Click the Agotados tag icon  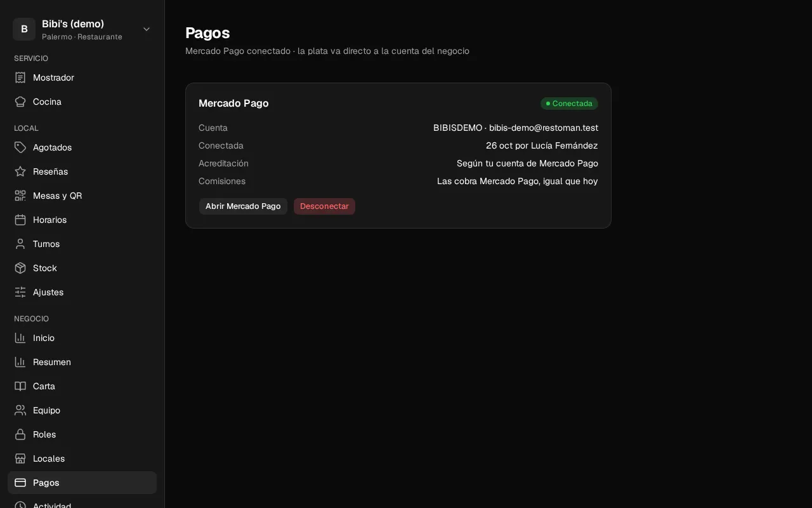coord(20,147)
